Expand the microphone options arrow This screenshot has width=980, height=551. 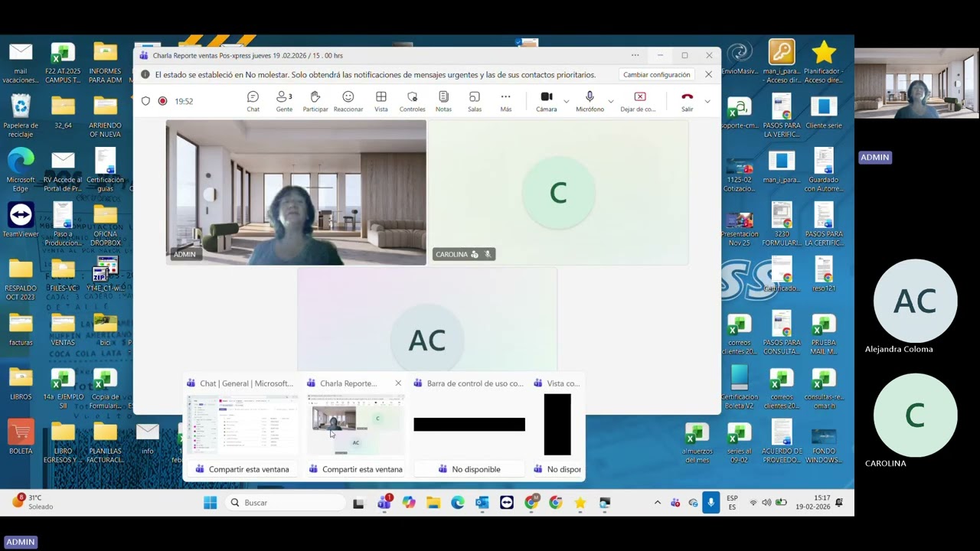point(610,101)
